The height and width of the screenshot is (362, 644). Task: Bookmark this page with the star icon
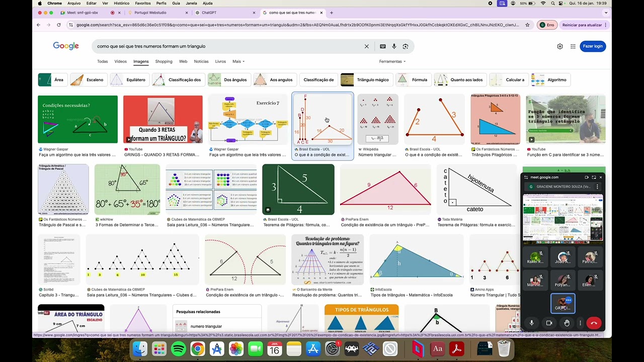[x=527, y=25]
